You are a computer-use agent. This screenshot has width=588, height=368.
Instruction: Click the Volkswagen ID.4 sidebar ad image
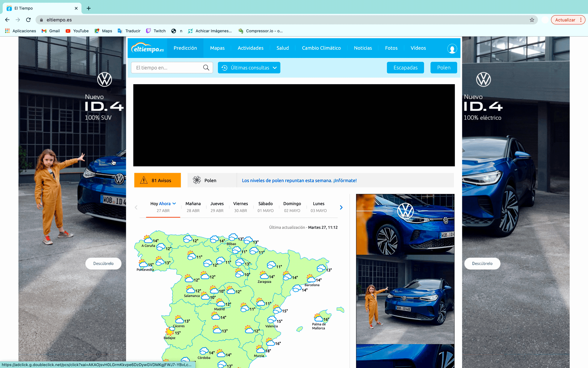[405, 281]
